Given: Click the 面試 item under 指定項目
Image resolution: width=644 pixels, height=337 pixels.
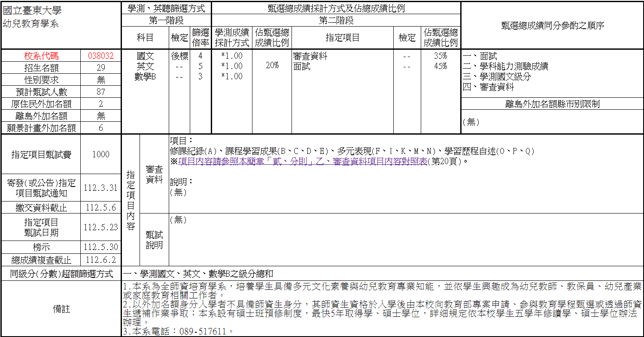Looking at the screenshot, I should click(302, 66).
